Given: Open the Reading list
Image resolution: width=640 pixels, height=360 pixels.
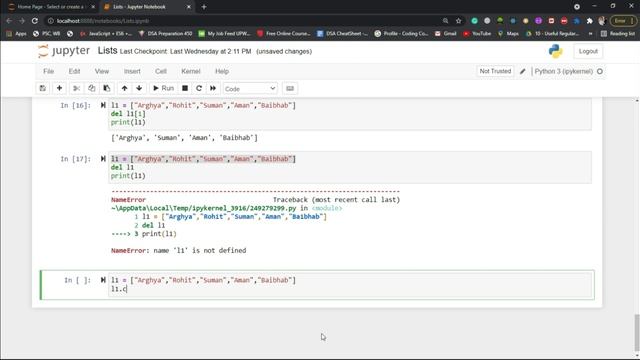Looking at the screenshot, I should 618,33.
